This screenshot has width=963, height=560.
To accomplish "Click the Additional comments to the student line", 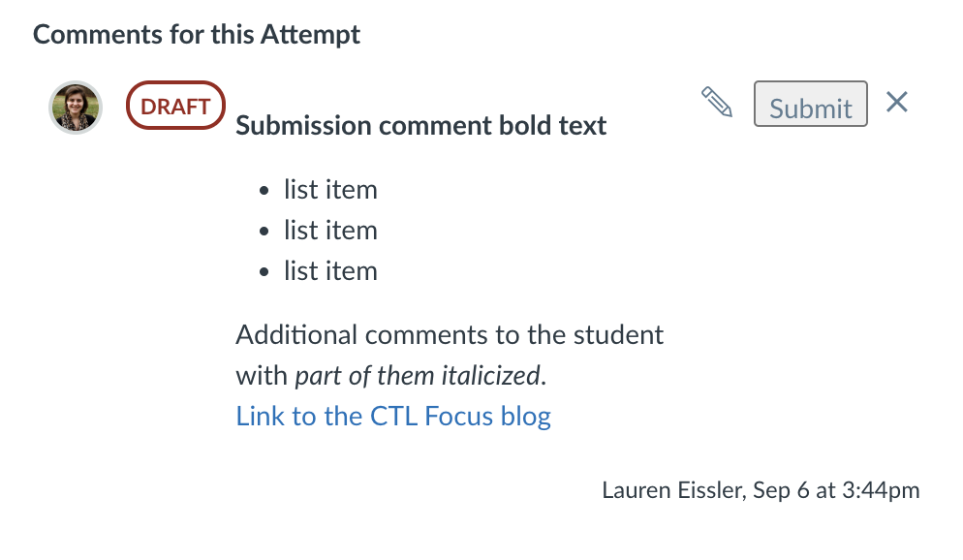I will click(450, 335).
